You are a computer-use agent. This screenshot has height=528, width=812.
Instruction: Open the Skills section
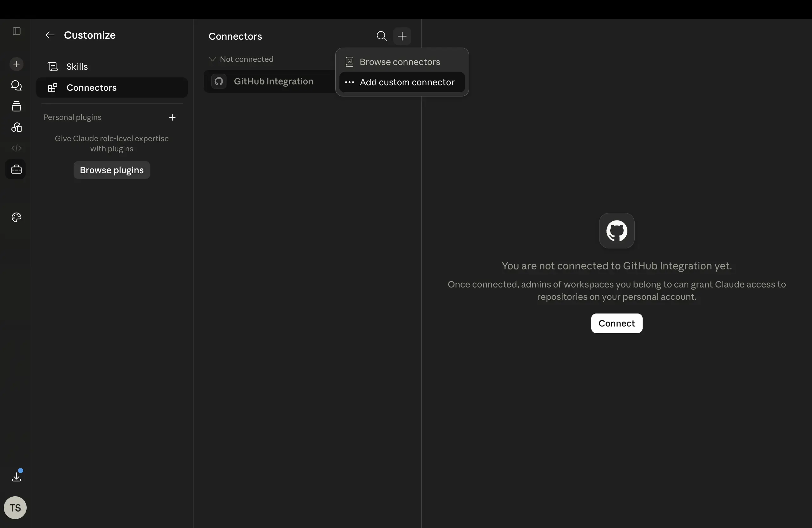click(112, 67)
